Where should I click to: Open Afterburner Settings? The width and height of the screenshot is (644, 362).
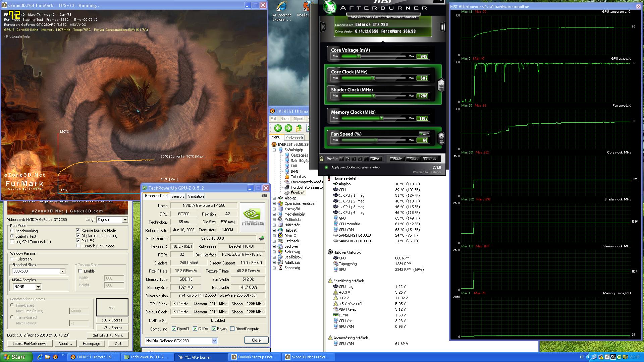(x=429, y=159)
